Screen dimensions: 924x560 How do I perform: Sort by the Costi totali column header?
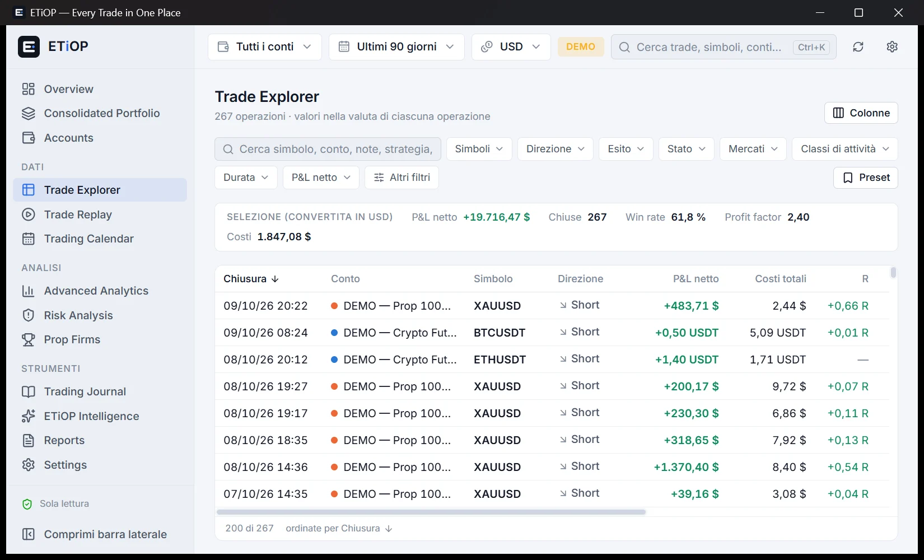click(781, 279)
